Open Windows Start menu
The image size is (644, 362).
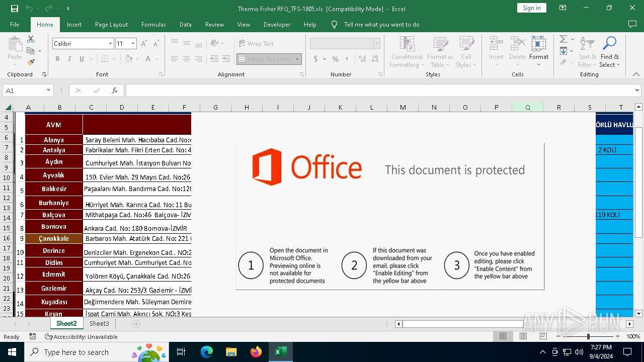(x=12, y=352)
